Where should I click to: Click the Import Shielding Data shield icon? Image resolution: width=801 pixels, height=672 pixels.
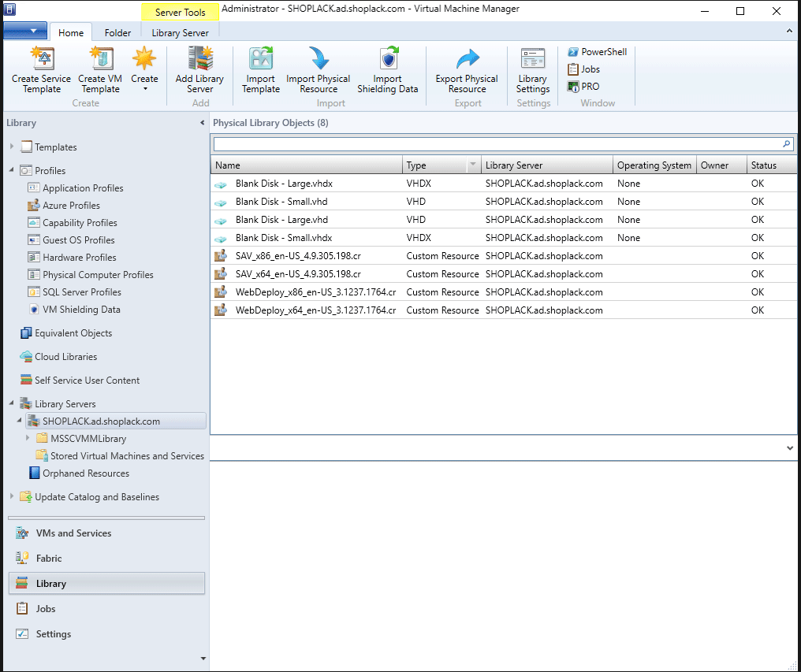tap(388, 59)
